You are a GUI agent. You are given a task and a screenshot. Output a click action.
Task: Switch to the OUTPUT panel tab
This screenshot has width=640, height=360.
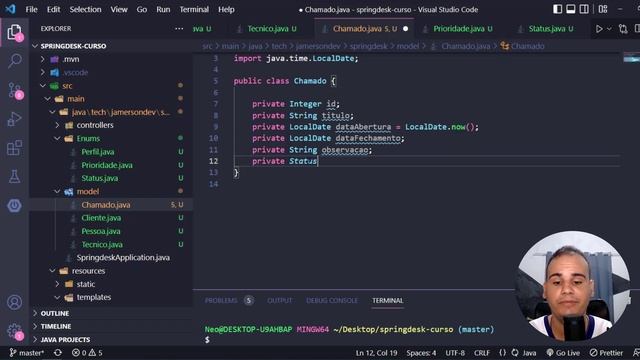pyautogui.click(x=280, y=300)
